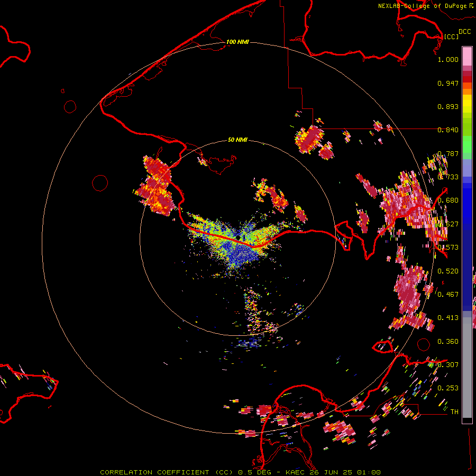Select the 0.307 color scale value

click(448, 364)
